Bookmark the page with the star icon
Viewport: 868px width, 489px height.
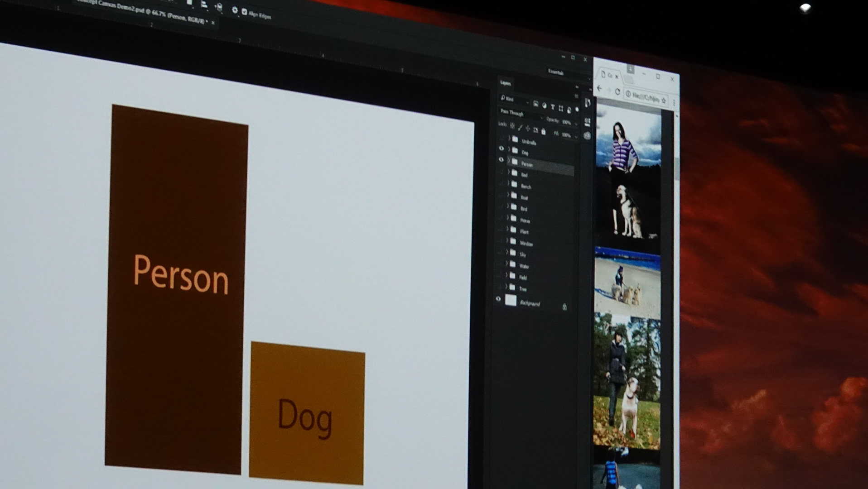[x=664, y=100]
